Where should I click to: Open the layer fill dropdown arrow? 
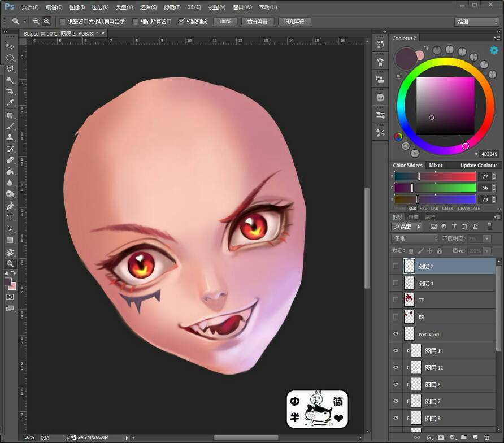click(x=487, y=251)
